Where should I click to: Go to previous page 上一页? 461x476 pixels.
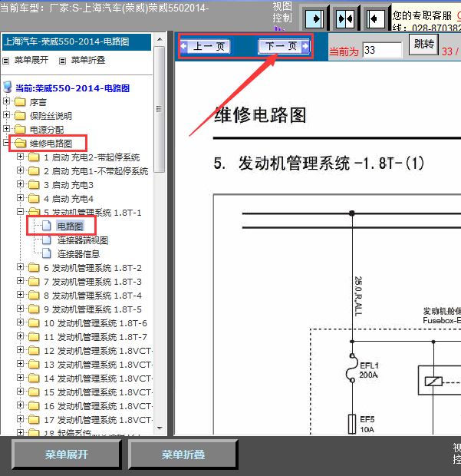205,46
